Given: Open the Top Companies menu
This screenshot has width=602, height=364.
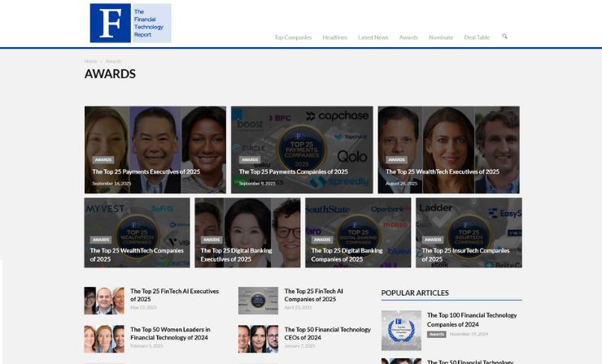Looking at the screenshot, I should pos(293,37).
